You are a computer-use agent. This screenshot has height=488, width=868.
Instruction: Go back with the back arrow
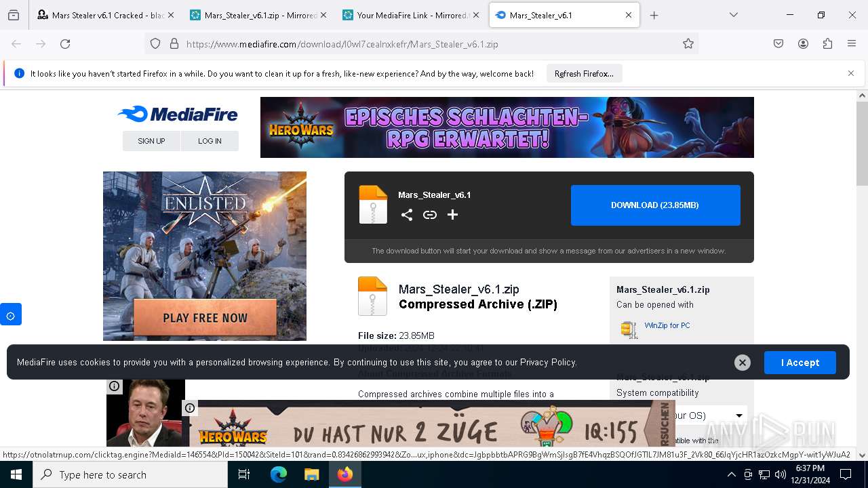[16, 43]
